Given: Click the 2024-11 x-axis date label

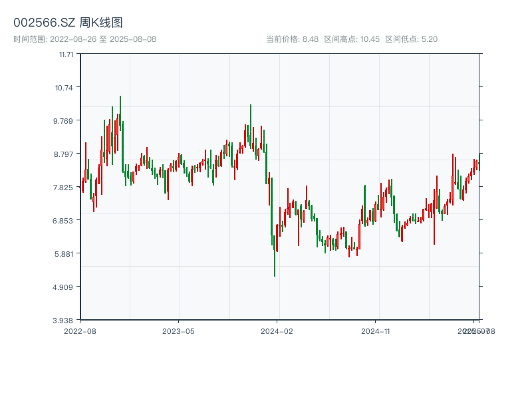Looking at the screenshot, I should tap(376, 331).
